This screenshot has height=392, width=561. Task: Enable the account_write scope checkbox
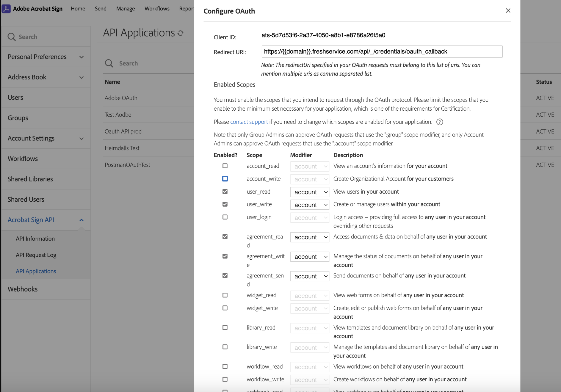tap(225, 179)
